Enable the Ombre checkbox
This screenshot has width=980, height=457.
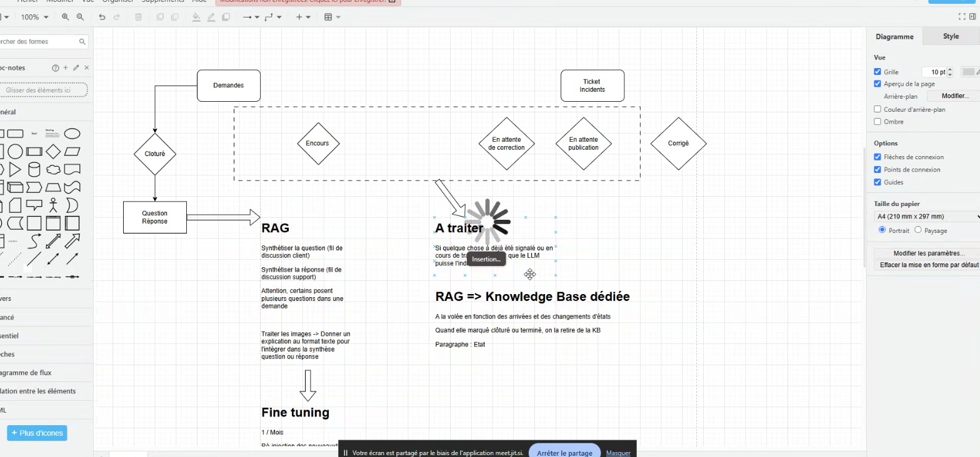point(877,122)
